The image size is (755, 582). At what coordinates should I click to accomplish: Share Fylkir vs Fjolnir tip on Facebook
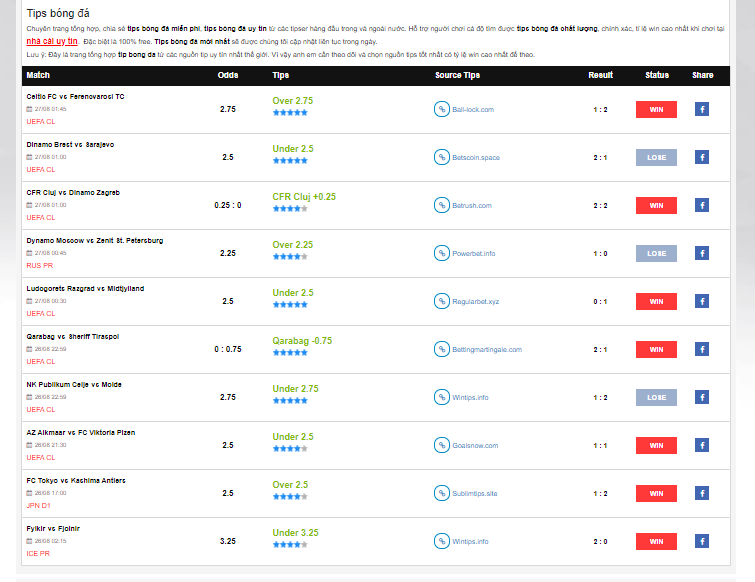pyautogui.click(x=702, y=541)
